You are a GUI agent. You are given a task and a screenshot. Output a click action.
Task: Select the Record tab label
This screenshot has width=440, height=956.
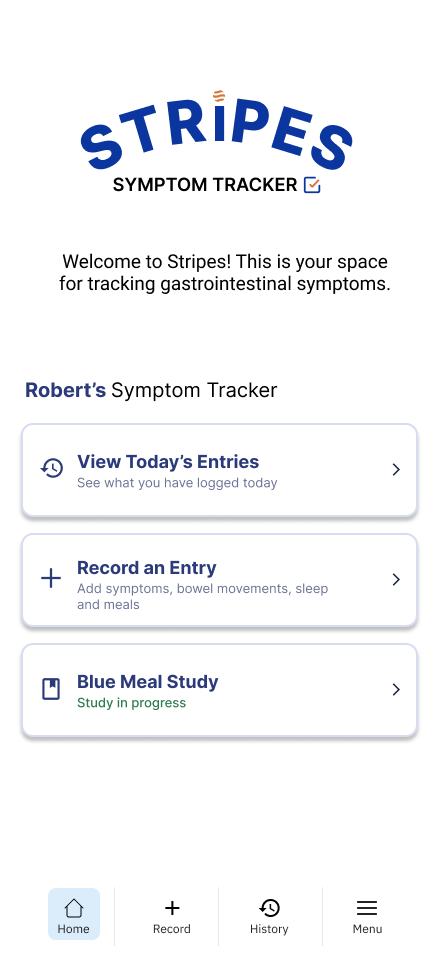click(x=172, y=929)
